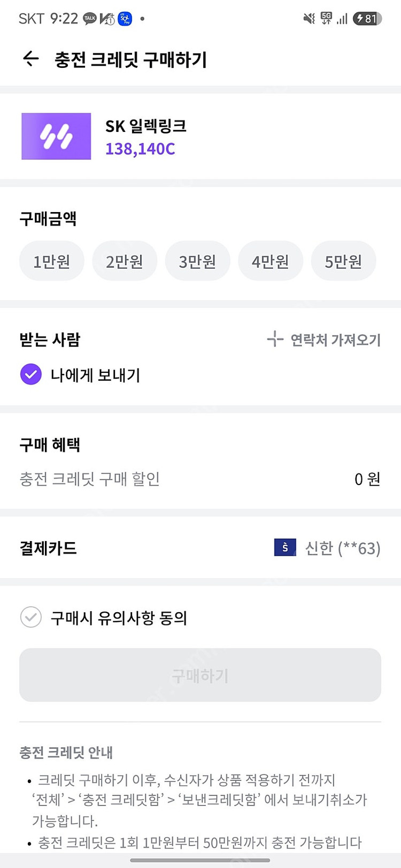
Task: Toggle the 나에게 보내기 checkbox
Action: 31,374
